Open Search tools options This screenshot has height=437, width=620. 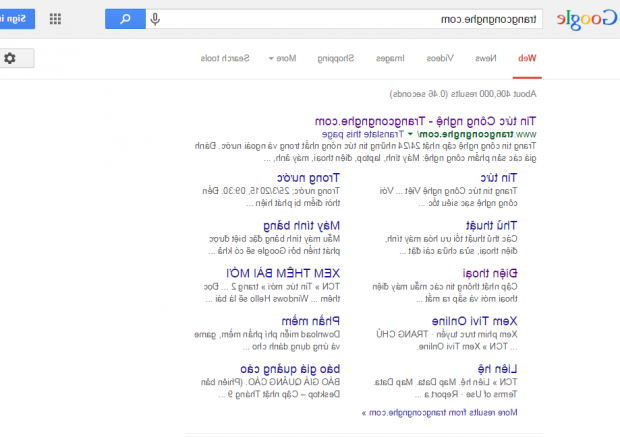point(231,58)
